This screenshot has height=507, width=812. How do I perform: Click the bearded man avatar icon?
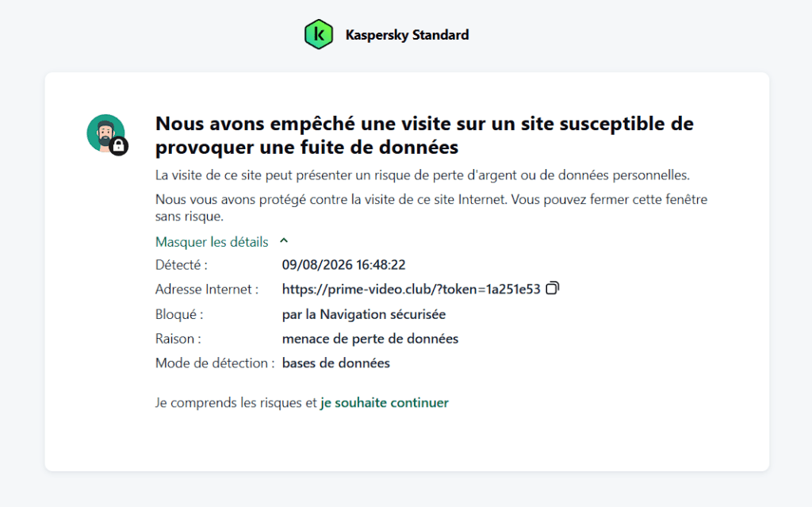pos(105,133)
